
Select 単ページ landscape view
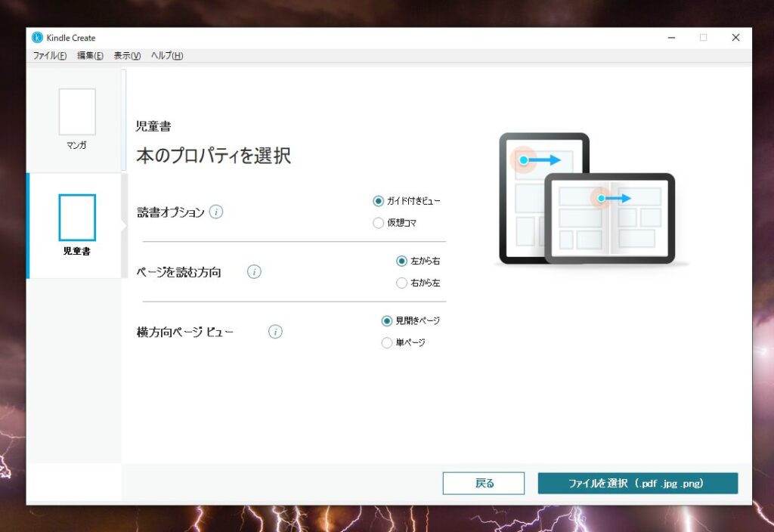(x=386, y=342)
